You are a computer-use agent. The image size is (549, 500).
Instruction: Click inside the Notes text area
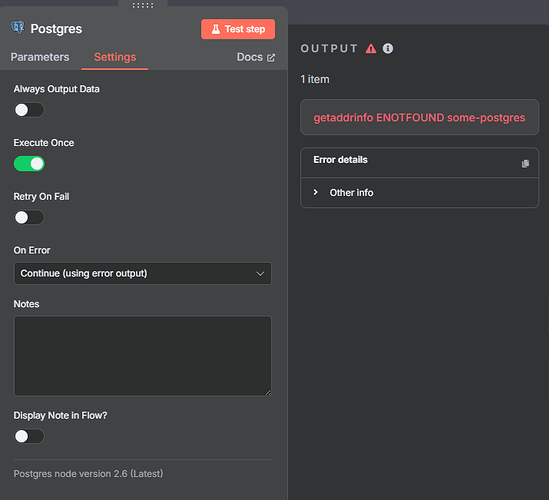pyautogui.click(x=143, y=356)
